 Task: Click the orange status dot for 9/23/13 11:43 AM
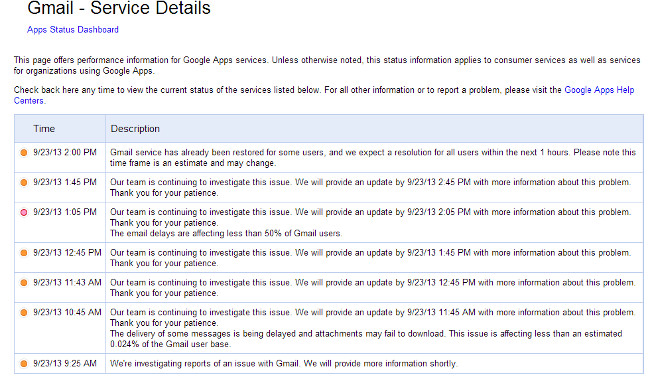point(24,283)
